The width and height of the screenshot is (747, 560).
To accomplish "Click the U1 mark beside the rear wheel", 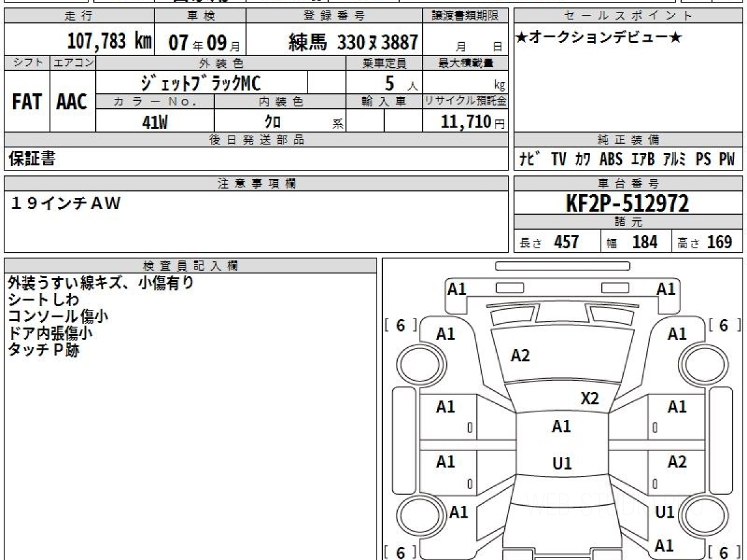I will pos(665,512).
